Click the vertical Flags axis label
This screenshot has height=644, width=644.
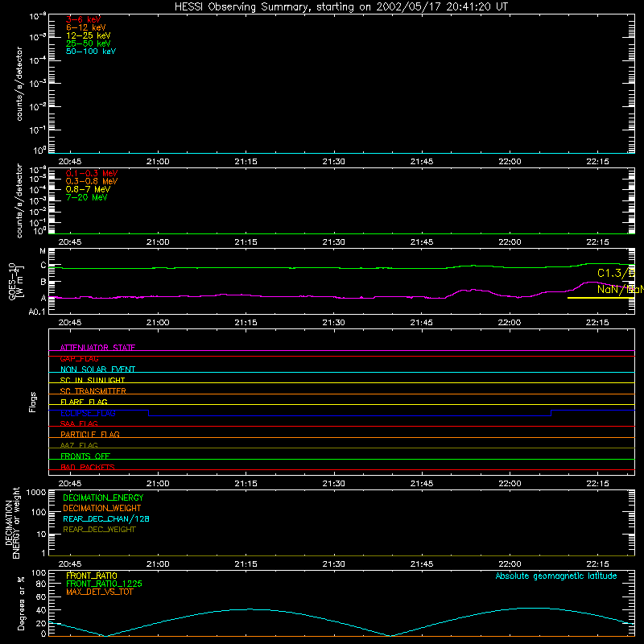point(33,402)
